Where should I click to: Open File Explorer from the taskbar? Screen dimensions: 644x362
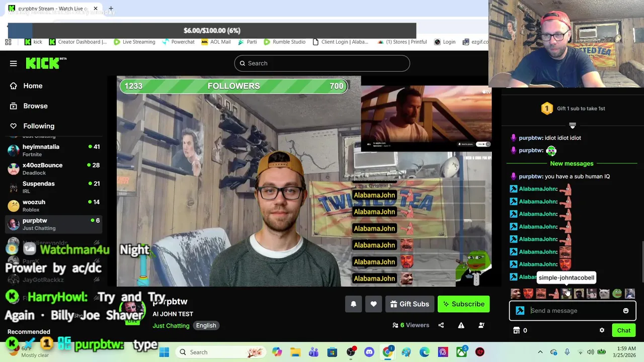click(x=295, y=352)
